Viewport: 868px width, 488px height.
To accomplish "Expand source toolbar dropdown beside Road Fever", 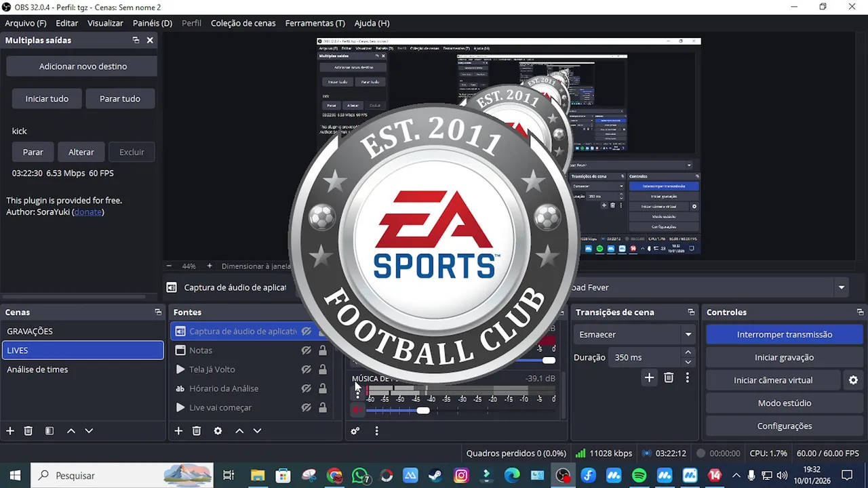I will [842, 287].
